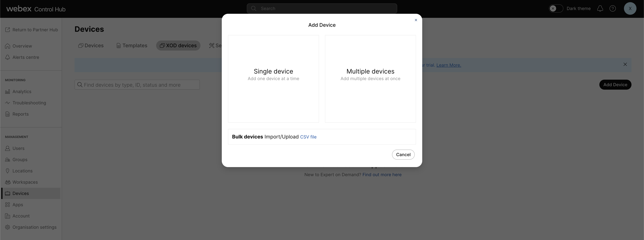Select Multiple devices option
The width and height of the screenshot is (644, 240).
[370, 78]
